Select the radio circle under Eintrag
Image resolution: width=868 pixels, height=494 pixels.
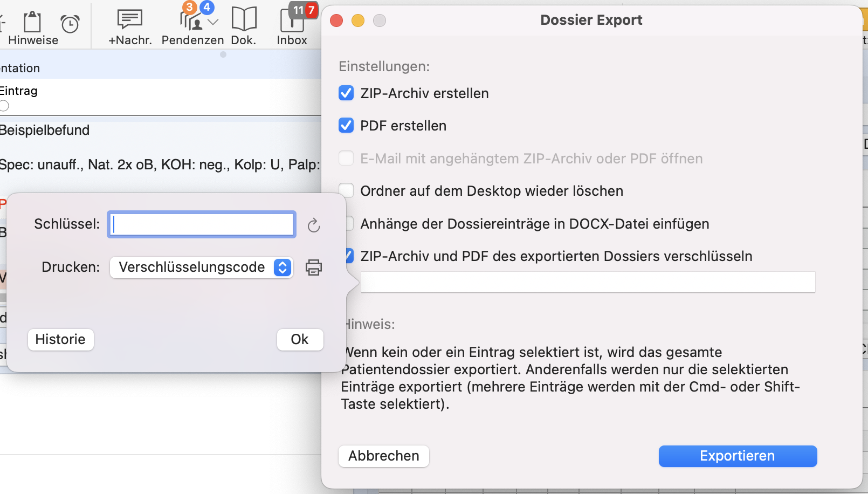pyautogui.click(x=4, y=106)
